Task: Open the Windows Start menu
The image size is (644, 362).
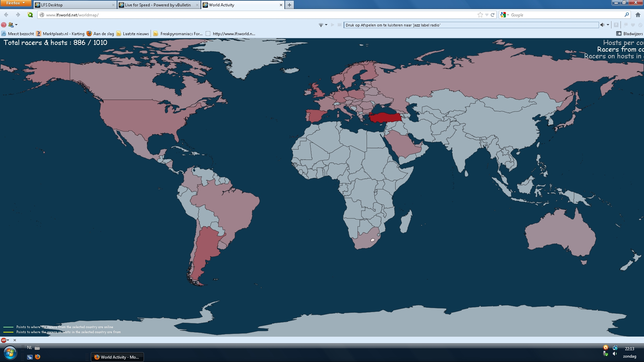Action: click(10, 353)
